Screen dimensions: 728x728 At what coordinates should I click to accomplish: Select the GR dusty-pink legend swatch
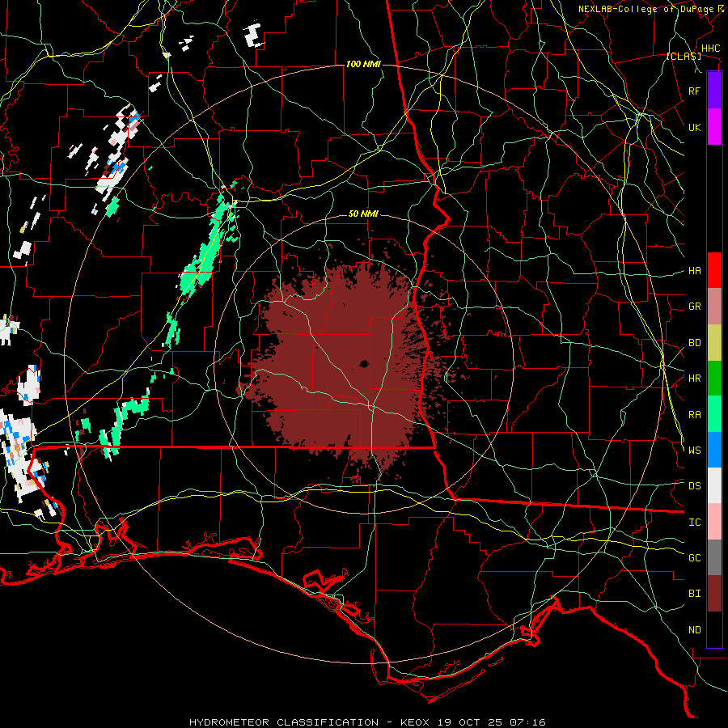point(714,306)
